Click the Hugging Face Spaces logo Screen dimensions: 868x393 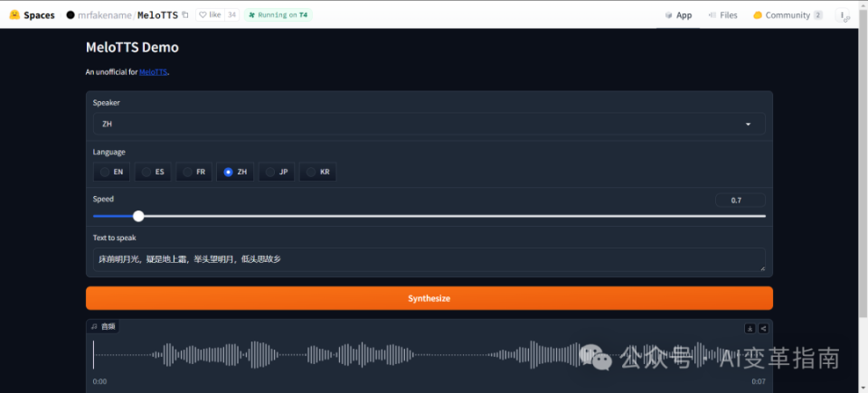click(x=15, y=15)
